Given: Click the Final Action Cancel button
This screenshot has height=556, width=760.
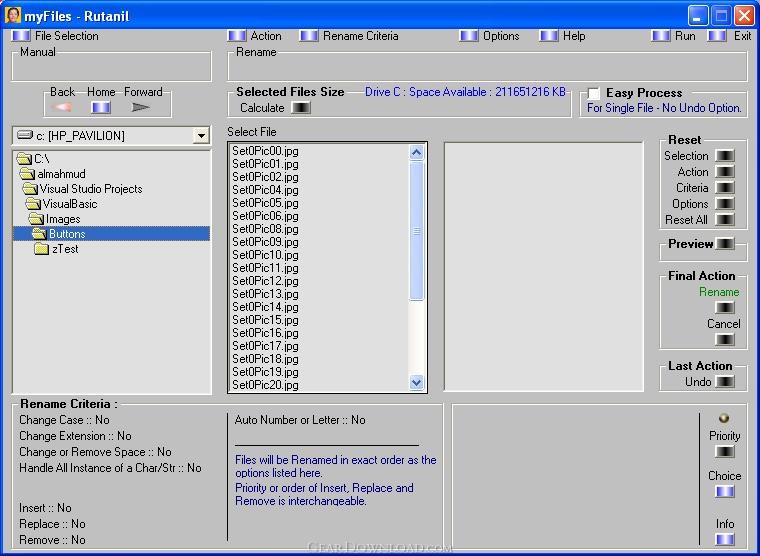Looking at the screenshot, I should [725, 340].
